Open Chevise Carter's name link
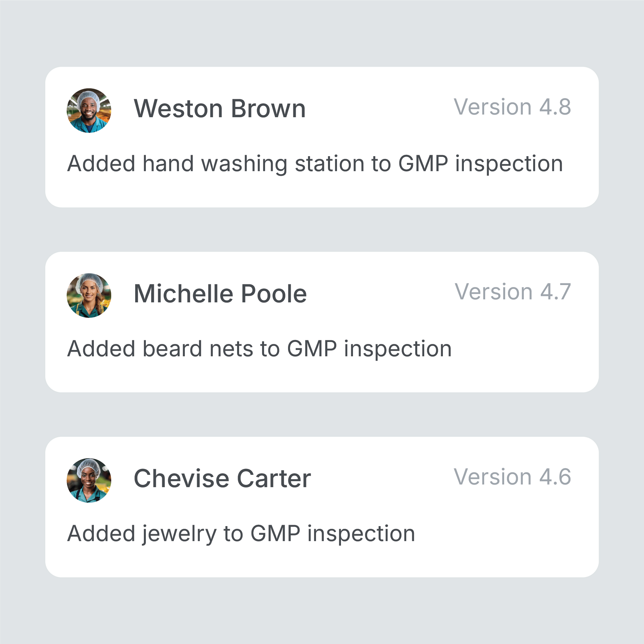The image size is (644, 644). (222, 479)
